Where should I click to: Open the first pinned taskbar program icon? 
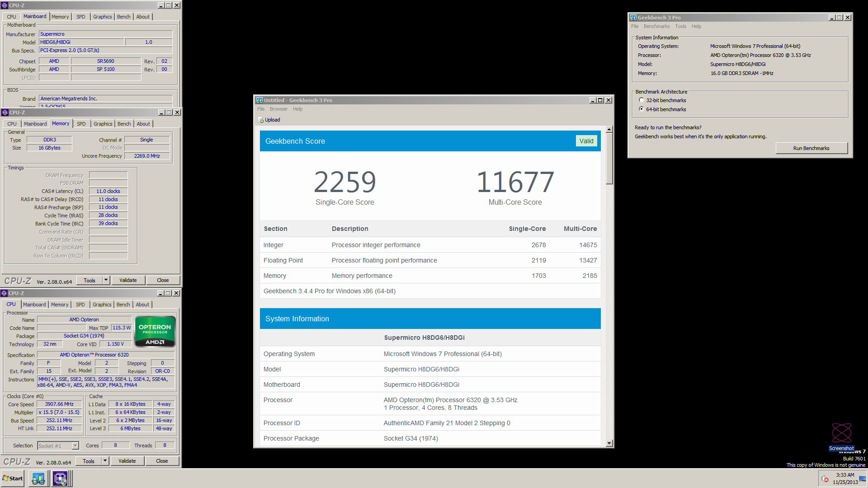38,479
